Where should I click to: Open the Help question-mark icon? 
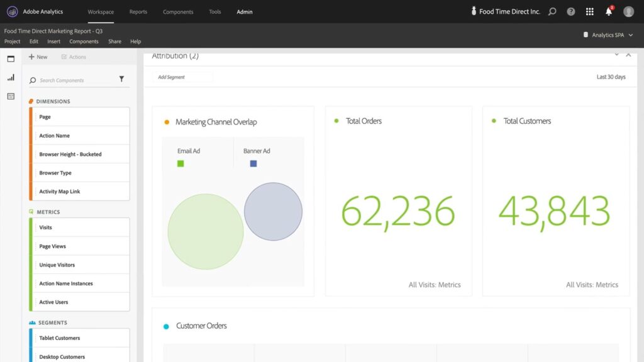coord(570,11)
